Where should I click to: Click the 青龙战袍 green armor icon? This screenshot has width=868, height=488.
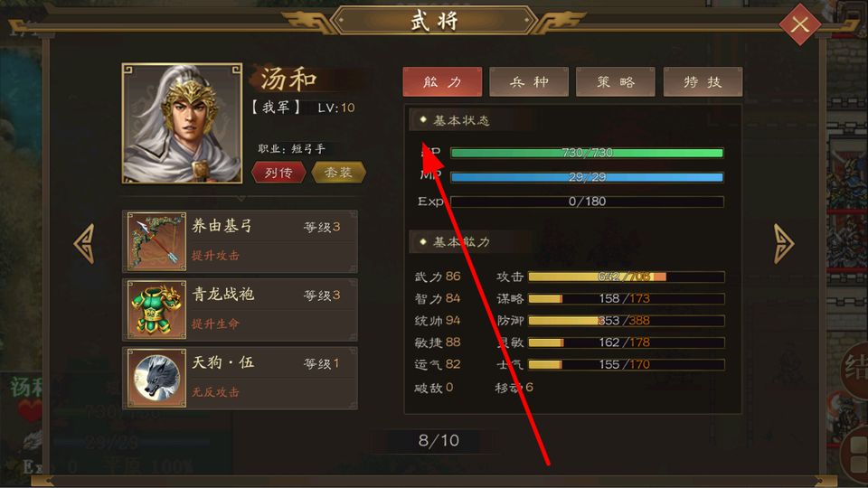(x=156, y=310)
